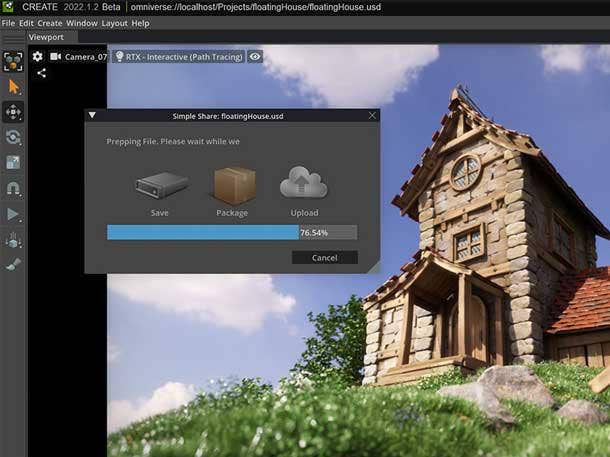Open the Layout menu
This screenshot has height=457, width=610.
click(x=114, y=23)
